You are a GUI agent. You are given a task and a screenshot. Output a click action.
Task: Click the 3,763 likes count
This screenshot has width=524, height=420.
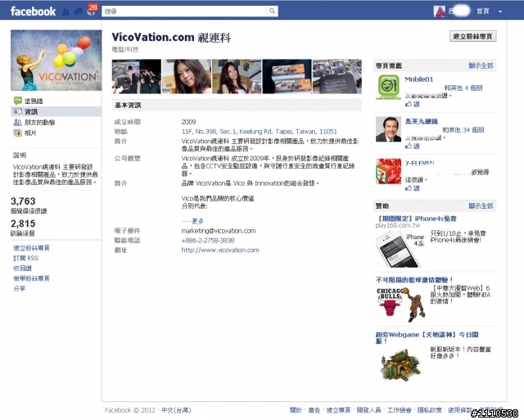click(x=23, y=201)
